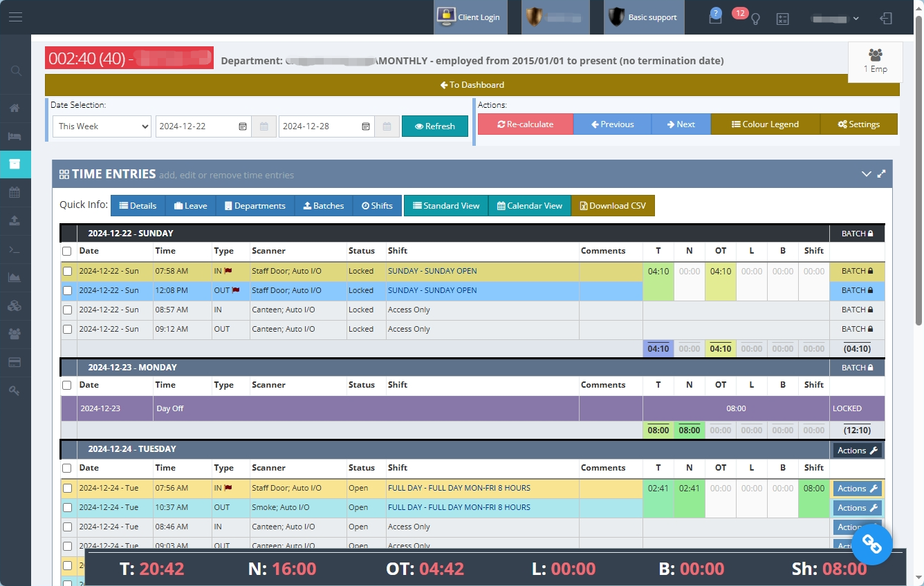Open the Leave quick info tab

click(x=190, y=206)
